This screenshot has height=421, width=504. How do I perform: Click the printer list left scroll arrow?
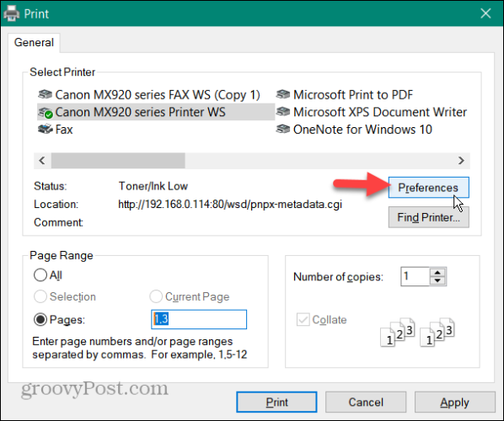42,160
